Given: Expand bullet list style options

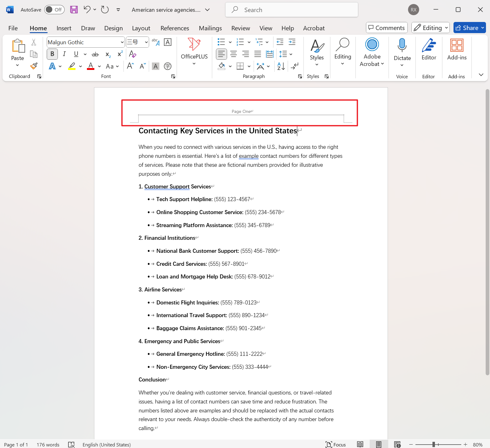Looking at the screenshot, I should 230,42.
